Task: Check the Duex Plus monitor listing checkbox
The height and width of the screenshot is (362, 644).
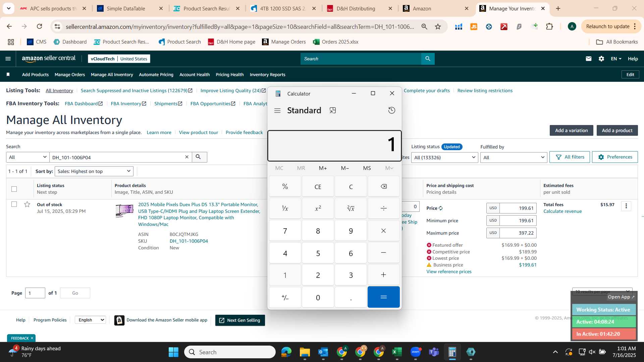Action: (14, 204)
